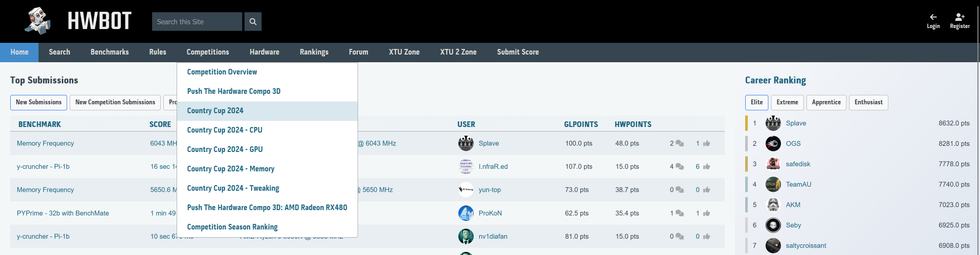Screen dimensions: 980x255
Task: Click comments icon in nv1diafan row
Action: tap(679, 236)
